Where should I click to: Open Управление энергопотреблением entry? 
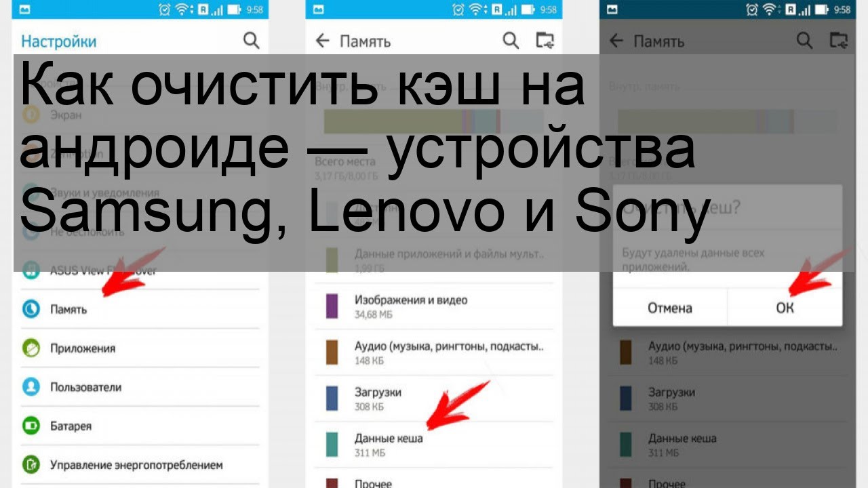coord(140,465)
